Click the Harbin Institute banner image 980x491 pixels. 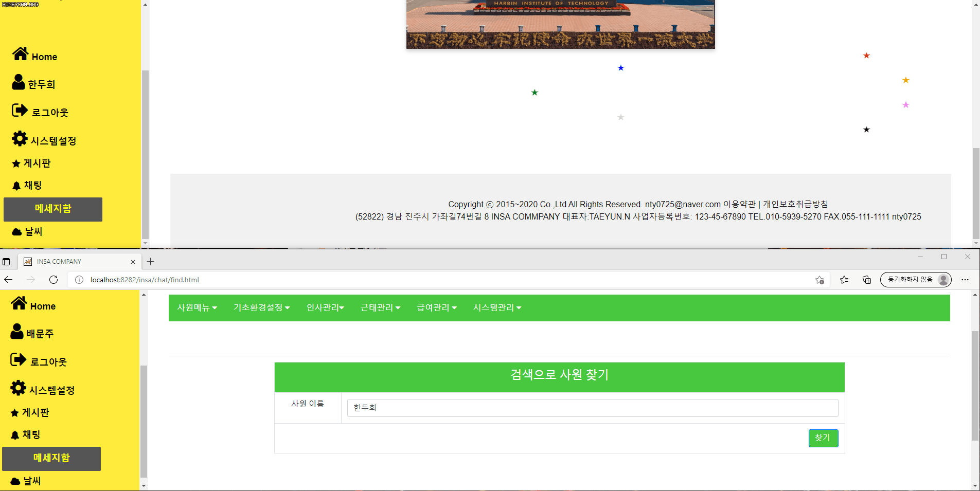click(x=560, y=24)
